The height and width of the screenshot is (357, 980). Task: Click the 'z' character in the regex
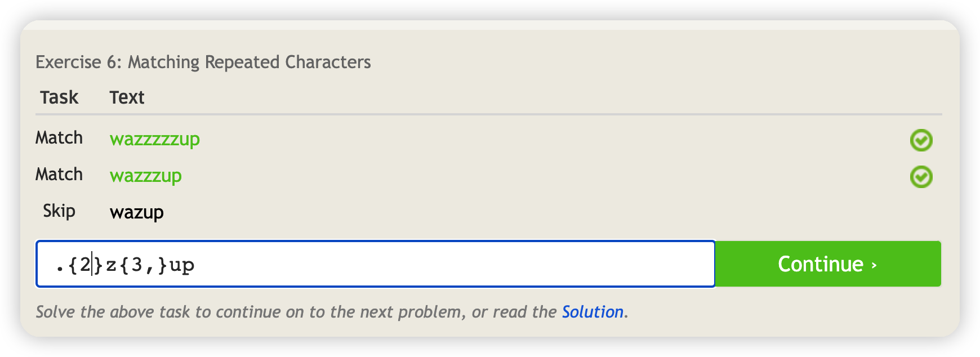point(111,265)
